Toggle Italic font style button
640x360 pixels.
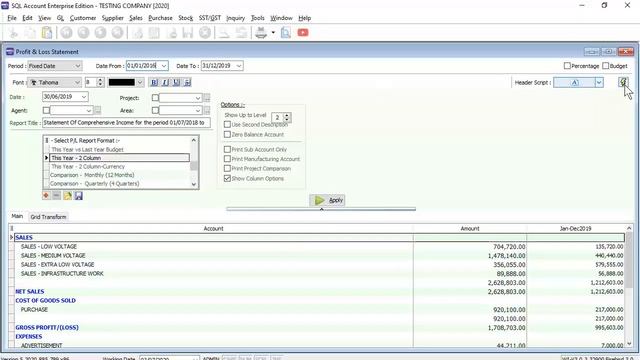(x=165, y=82)
